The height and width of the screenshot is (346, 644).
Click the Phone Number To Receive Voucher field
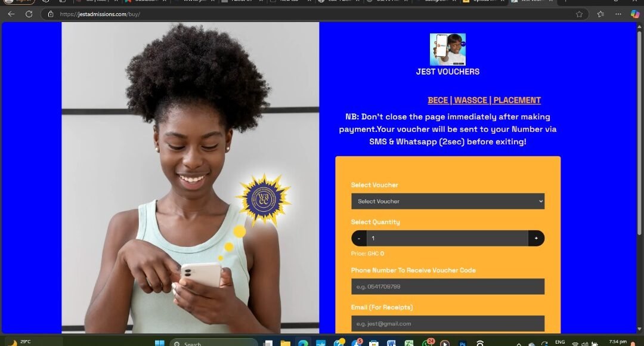(x=447, y=286)
